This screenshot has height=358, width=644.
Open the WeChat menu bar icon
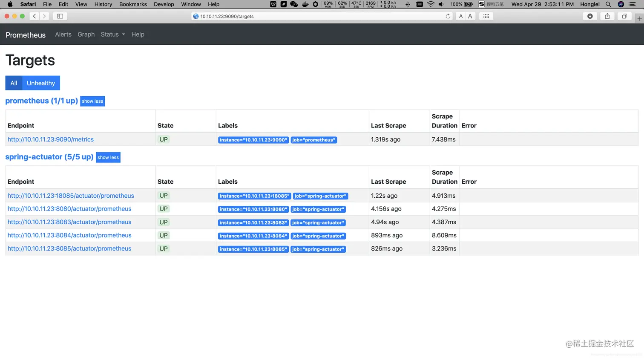coord(294,4)
